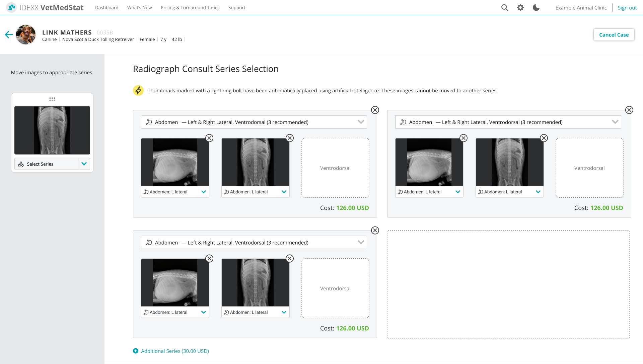Image resolution: width=643 pixels, height=364 pixels.
Task: Toggle dark mode moon icon
Action: tap(536, 8)
